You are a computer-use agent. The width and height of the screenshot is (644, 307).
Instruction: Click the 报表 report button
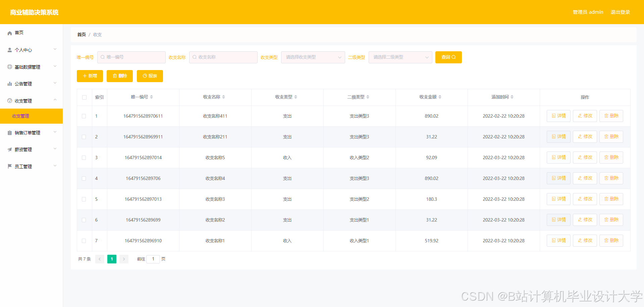(x=150, y=76)
